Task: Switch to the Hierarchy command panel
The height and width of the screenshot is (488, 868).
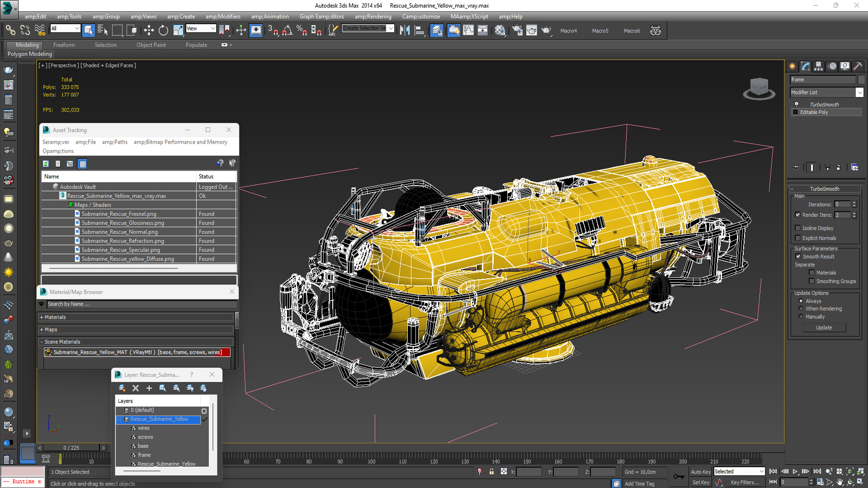Action: click(x=818, y=66)
